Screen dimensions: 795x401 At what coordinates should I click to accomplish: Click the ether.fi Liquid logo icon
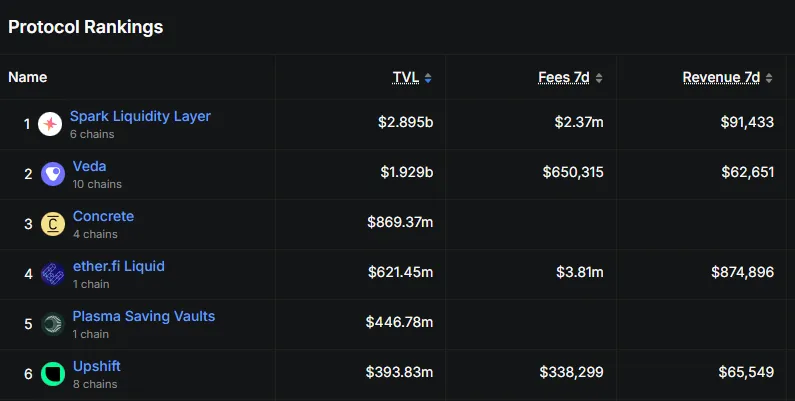pos(53,274)
